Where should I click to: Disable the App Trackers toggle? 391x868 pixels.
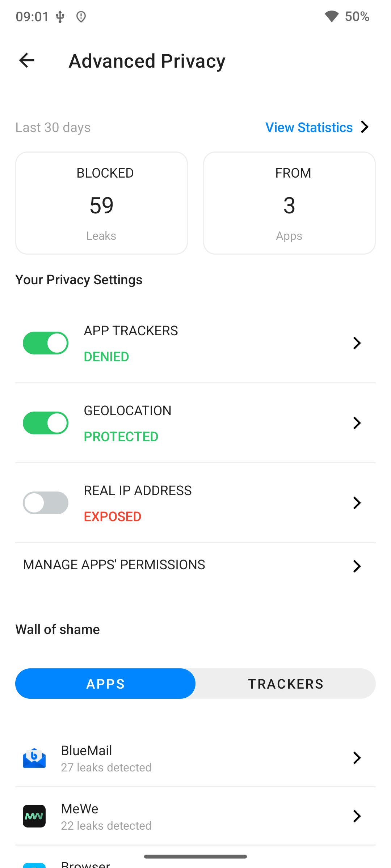(x=46, y=343)
